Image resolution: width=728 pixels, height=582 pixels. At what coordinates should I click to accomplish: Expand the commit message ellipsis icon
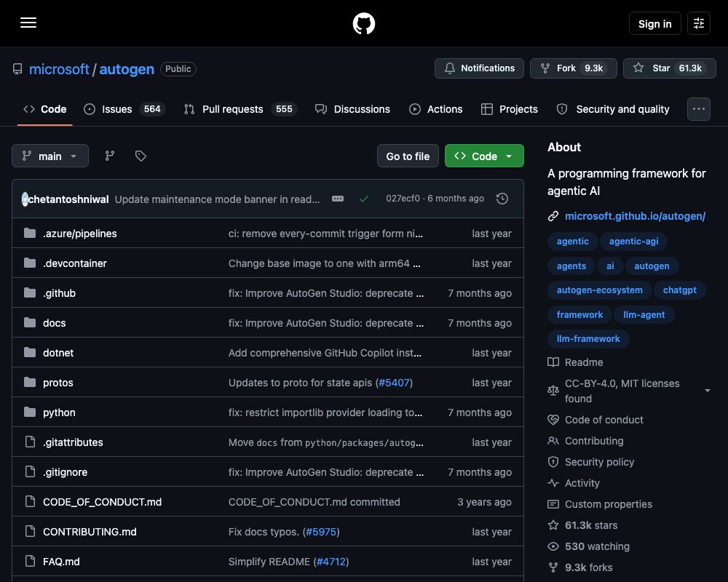pos(338,199)
